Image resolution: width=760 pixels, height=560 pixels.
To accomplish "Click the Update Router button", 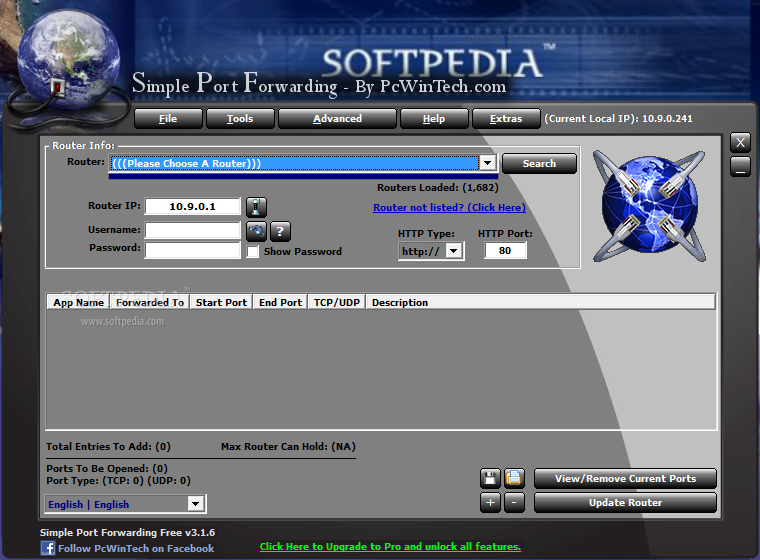I will click(x=625, y=503).
